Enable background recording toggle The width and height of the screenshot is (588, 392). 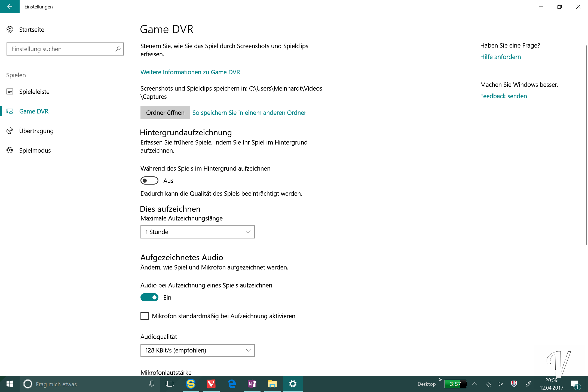click(x=149, y=180)
